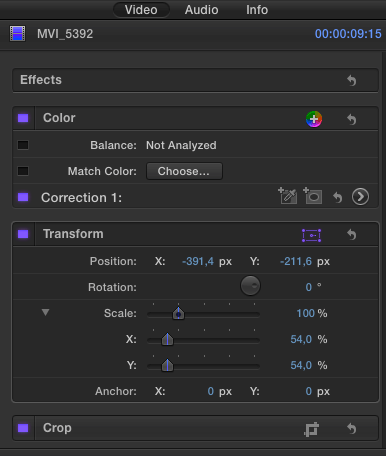Image resolution: width=386 pixels, height=456 pixels.
Task: Click the Correction 1: label
Action: click(81, 197)
